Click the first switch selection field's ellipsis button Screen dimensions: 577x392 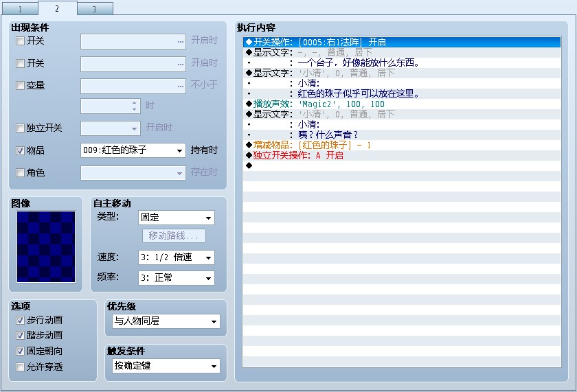[180, 42]
